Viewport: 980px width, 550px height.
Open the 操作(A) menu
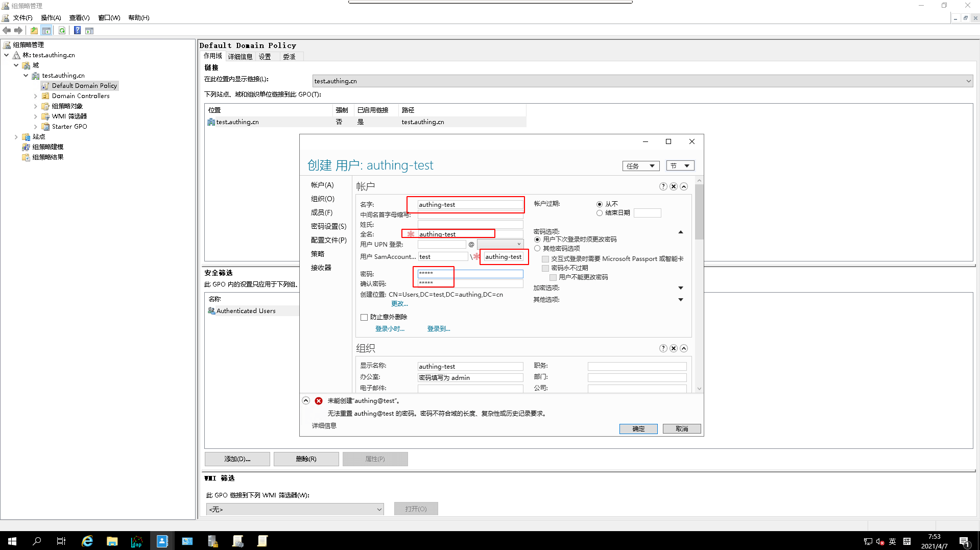51,17
